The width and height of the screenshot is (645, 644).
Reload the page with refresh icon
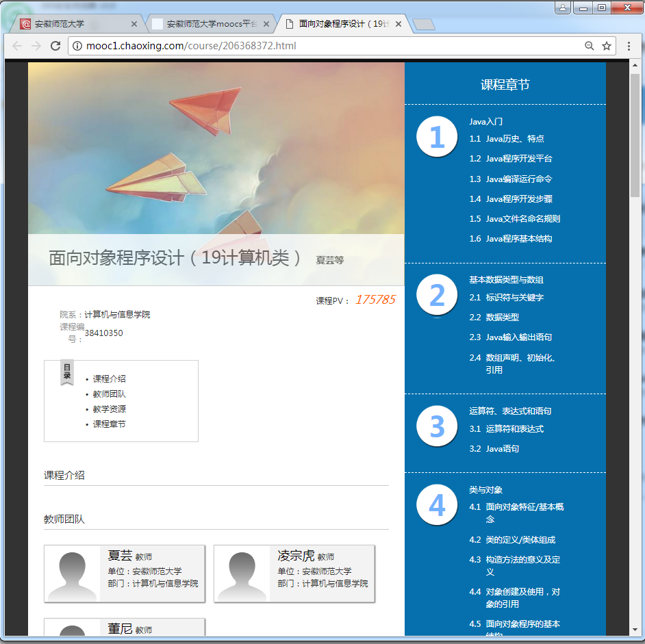pyautogui.click(x=56, y=46)
